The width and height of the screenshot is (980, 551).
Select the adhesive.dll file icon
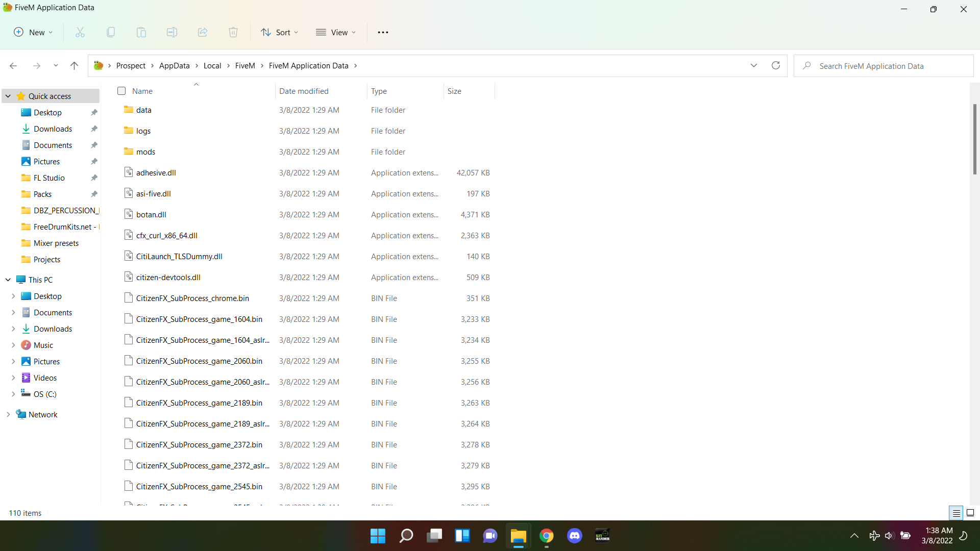tap(129, 172)
